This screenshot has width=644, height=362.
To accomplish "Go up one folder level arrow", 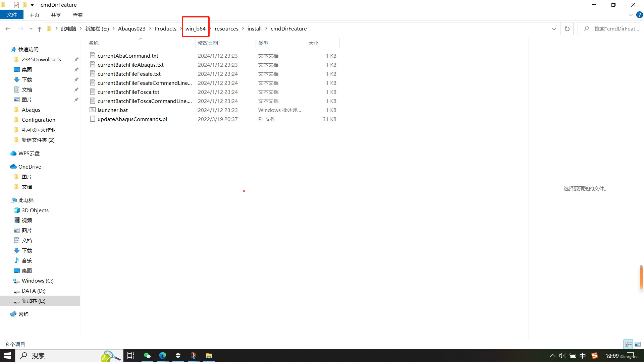I will point(40,29).
